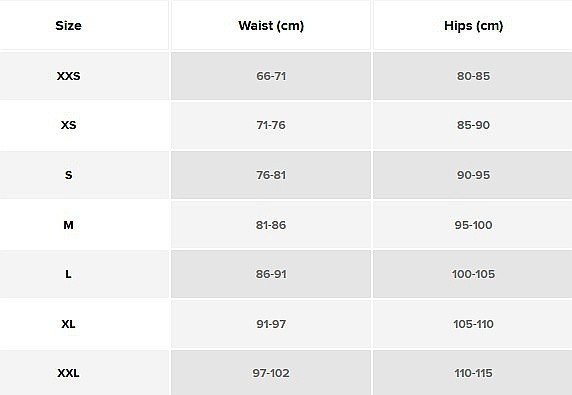Click the Waist (cm) column header
The height and width of the screenshot is (395, 572).
[271, 26]
